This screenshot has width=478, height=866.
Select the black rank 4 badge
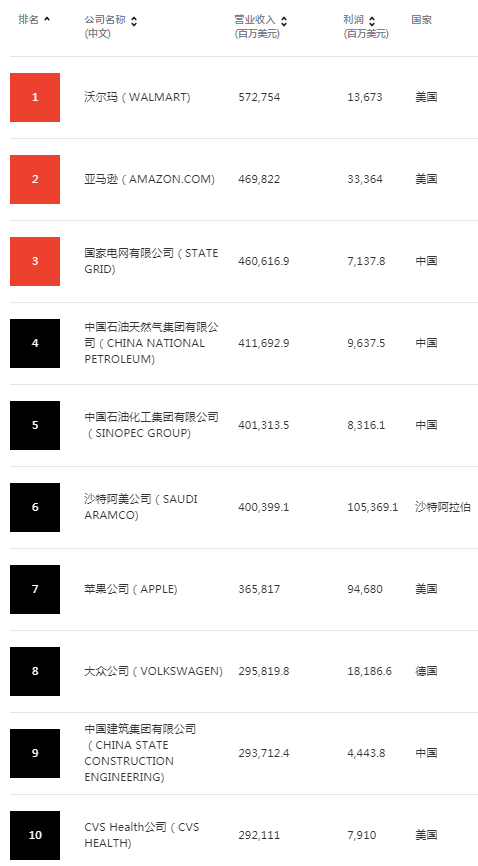point(35,343)
